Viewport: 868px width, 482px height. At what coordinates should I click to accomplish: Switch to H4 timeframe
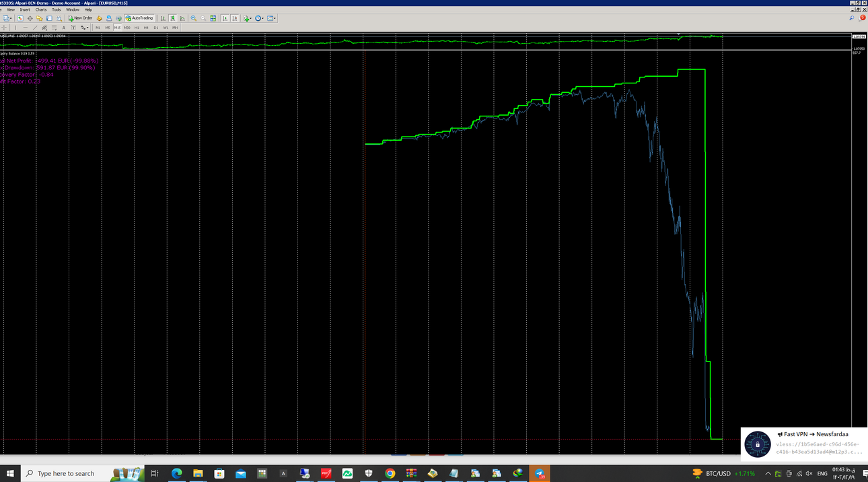click(146, 28)
